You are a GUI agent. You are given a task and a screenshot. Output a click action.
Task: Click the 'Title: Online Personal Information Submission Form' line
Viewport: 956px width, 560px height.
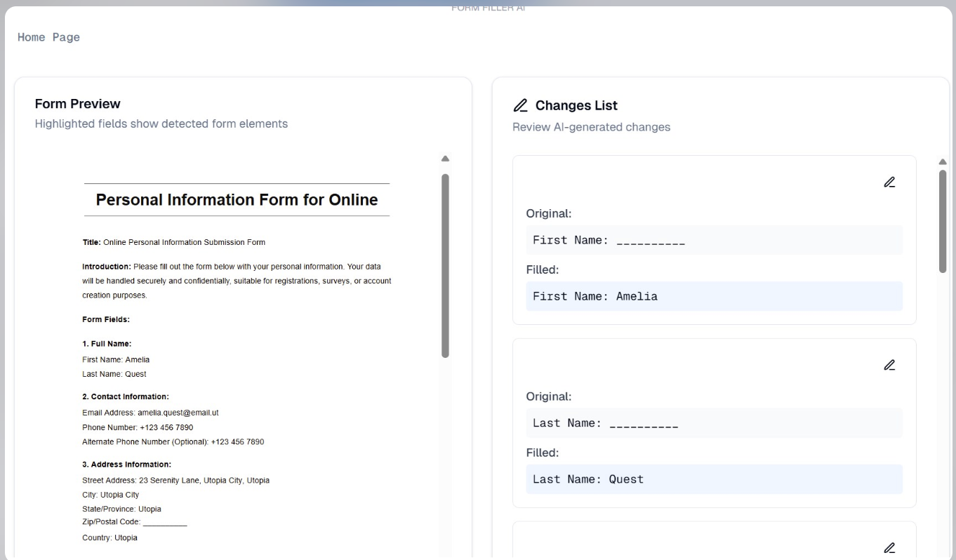[x=174, y=243]
